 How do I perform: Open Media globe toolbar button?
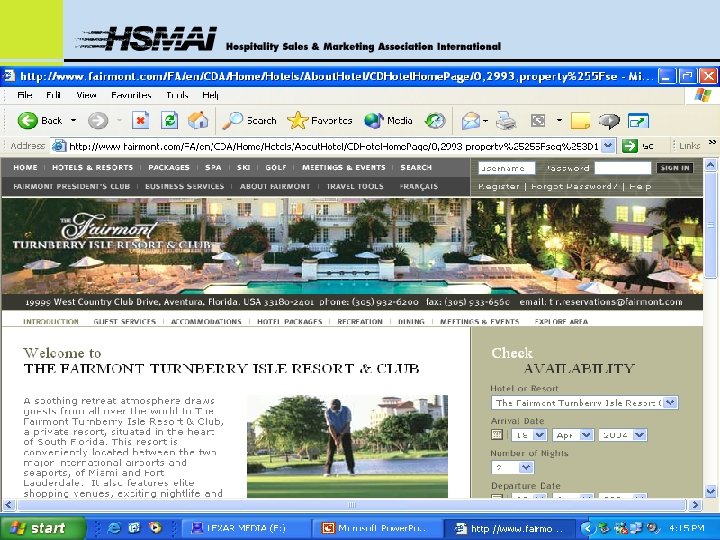coord(388,121)
